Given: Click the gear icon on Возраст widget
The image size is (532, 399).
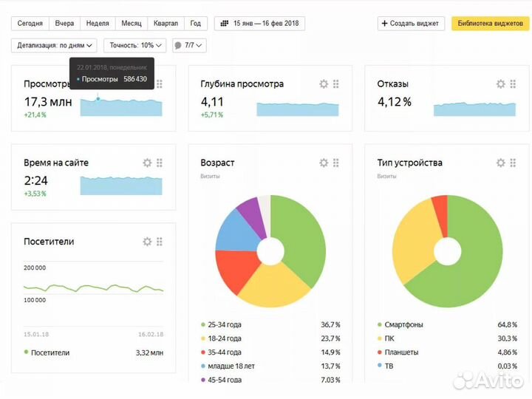Looking at the screenshot, I should click(323, 163).
